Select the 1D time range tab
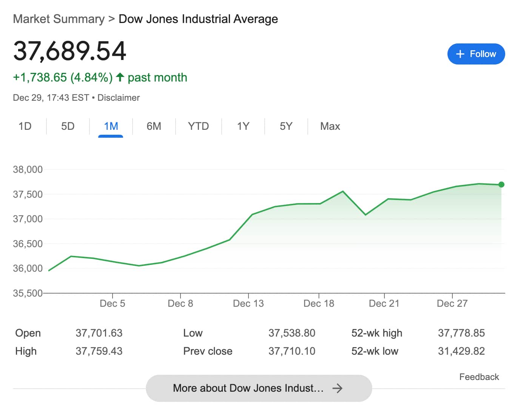The image size is (529, 420). [25, 126]
